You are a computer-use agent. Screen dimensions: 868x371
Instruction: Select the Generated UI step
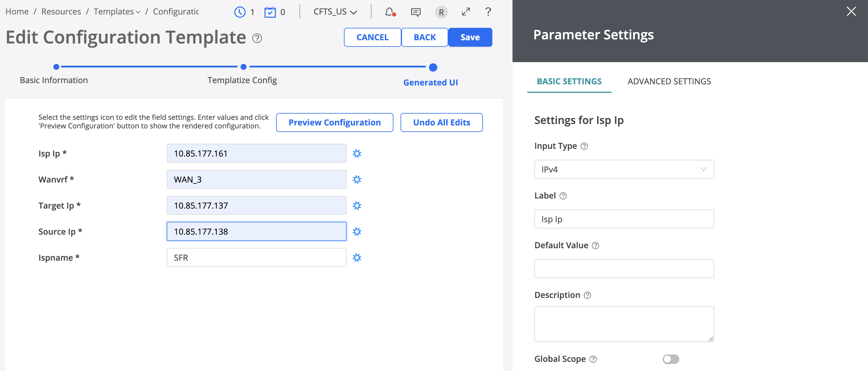point(431,83)
